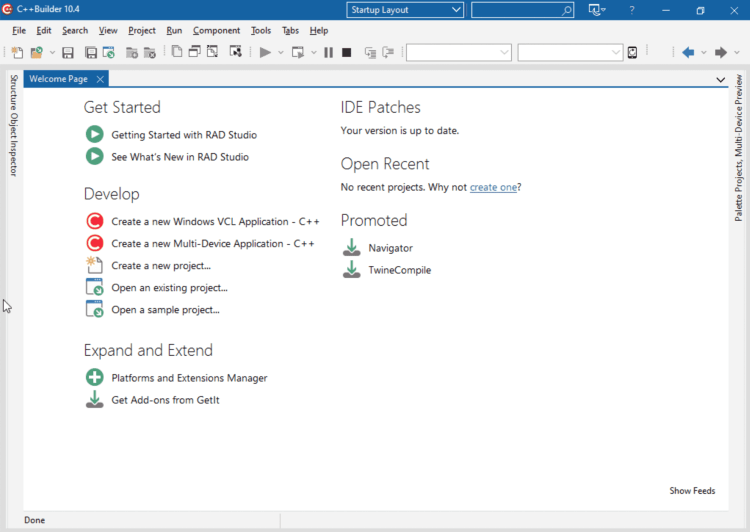Click the New Form toolbar icon
Viewport: 750px width, 532px height.
point(235,52)
